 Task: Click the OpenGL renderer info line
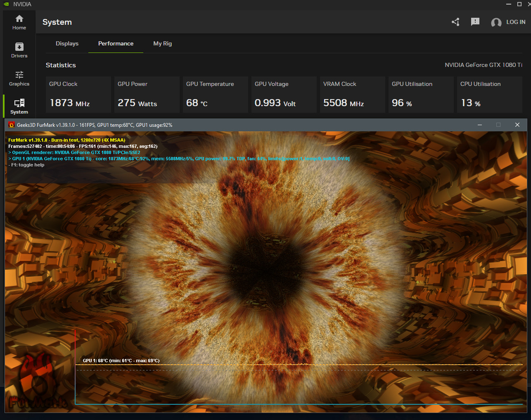[74, 152]
